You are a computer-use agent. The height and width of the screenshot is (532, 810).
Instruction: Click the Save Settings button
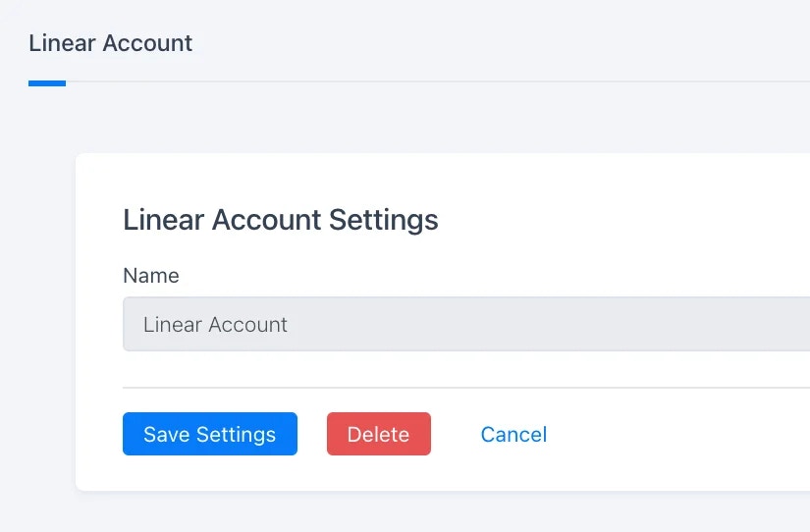coord(210,434)
